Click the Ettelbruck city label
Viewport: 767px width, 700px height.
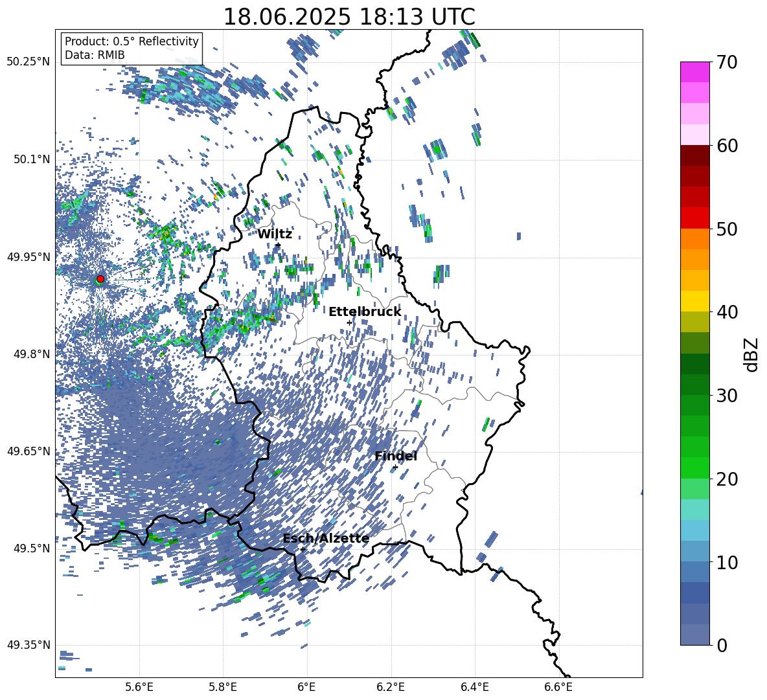[x=365, y=312]
